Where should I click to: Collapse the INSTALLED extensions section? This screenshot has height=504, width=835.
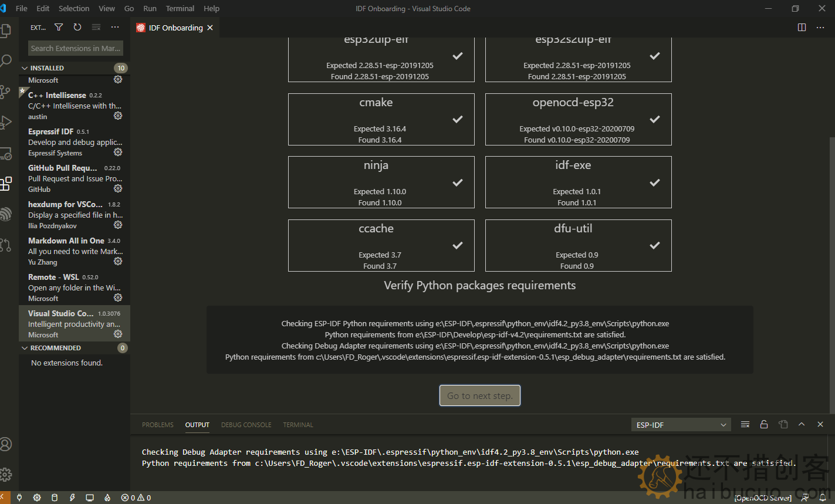(x=75, y=68)
